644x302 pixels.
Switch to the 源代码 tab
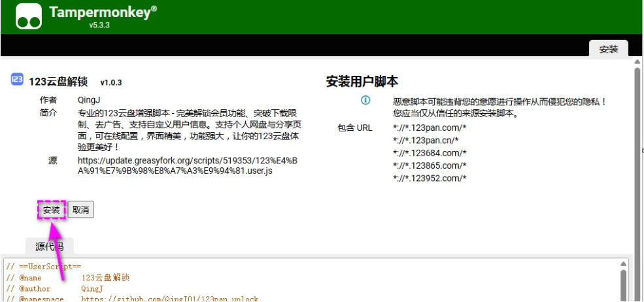49,247
